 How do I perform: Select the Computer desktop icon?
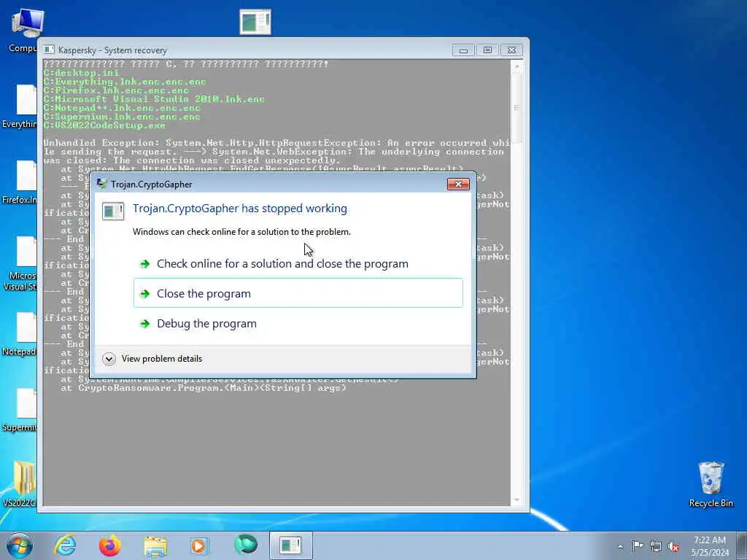point(24,31)
